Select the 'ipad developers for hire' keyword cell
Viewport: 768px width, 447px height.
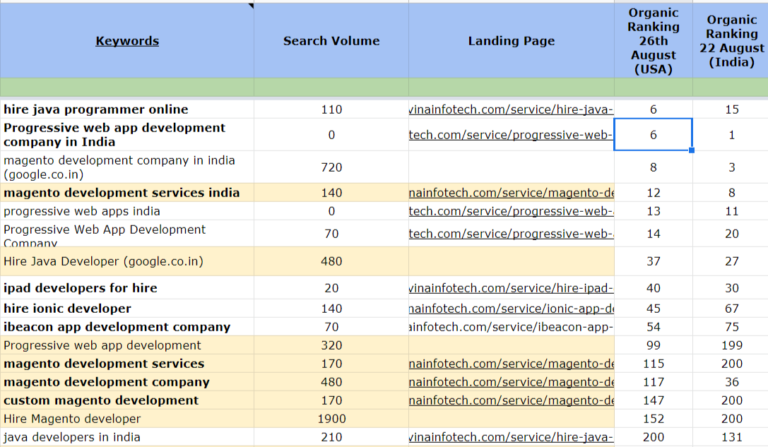(127, 288)
